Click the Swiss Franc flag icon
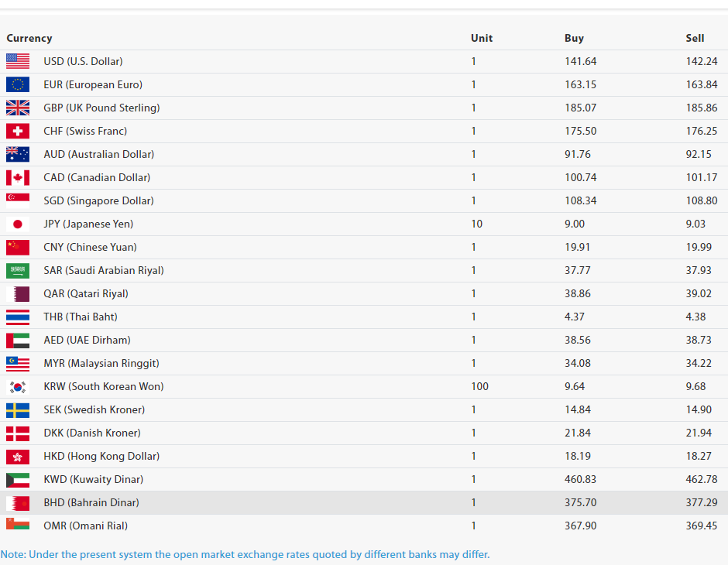This screenshot has width=728, height=565. 18,131
